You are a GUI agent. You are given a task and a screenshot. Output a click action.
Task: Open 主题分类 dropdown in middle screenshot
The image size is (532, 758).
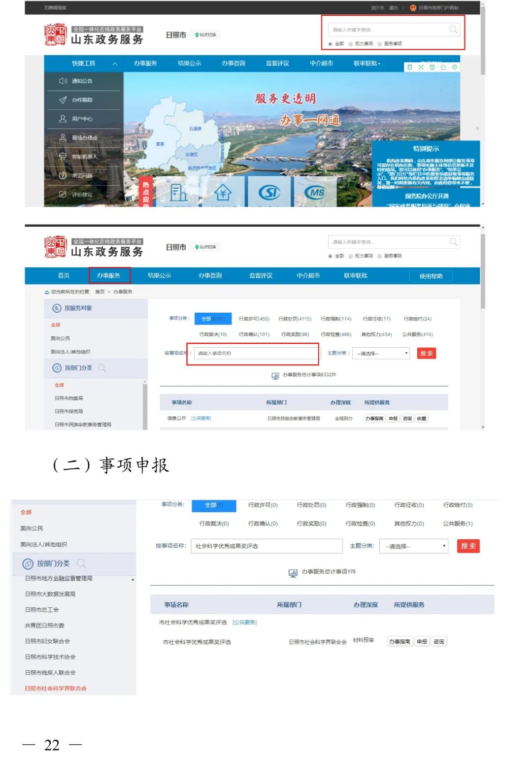pos(381,354)
